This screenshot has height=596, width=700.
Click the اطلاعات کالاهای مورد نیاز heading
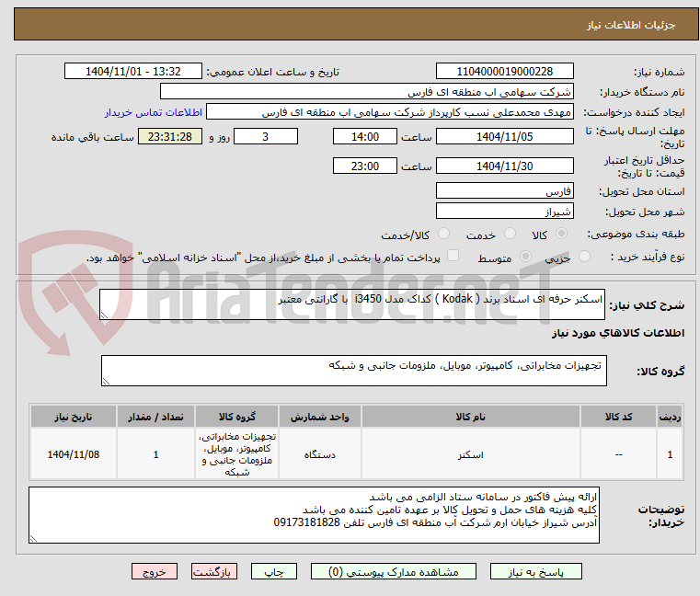tap(618, 333)
